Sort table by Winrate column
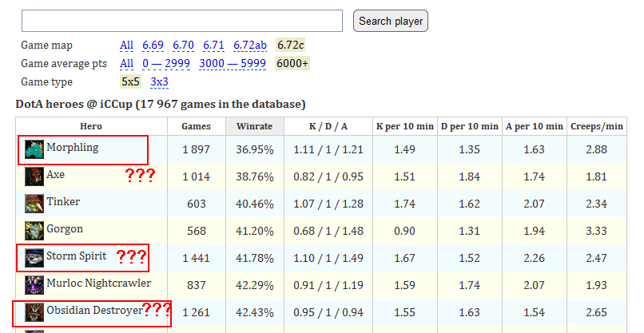This screenshot has height=333, width=644. point(255,126)
